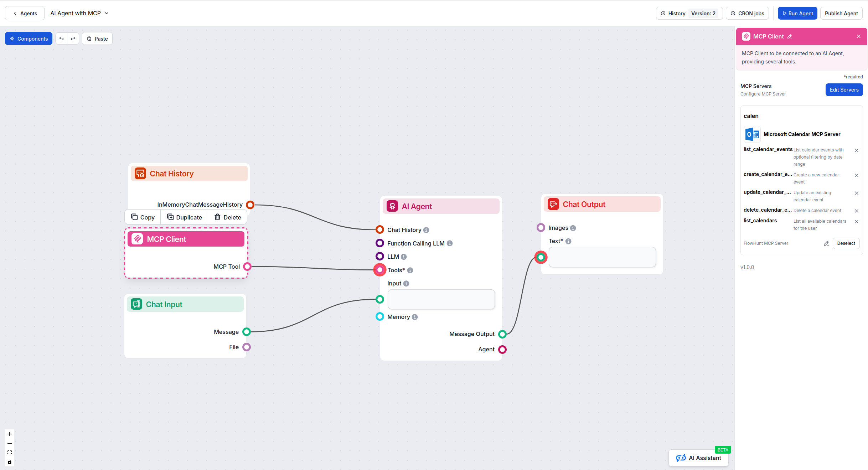Redo the last canvas action

pos(73,38)
